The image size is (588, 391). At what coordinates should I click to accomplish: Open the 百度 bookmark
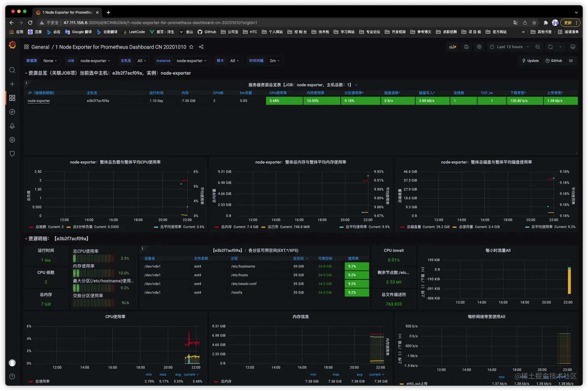click(35, 32)
